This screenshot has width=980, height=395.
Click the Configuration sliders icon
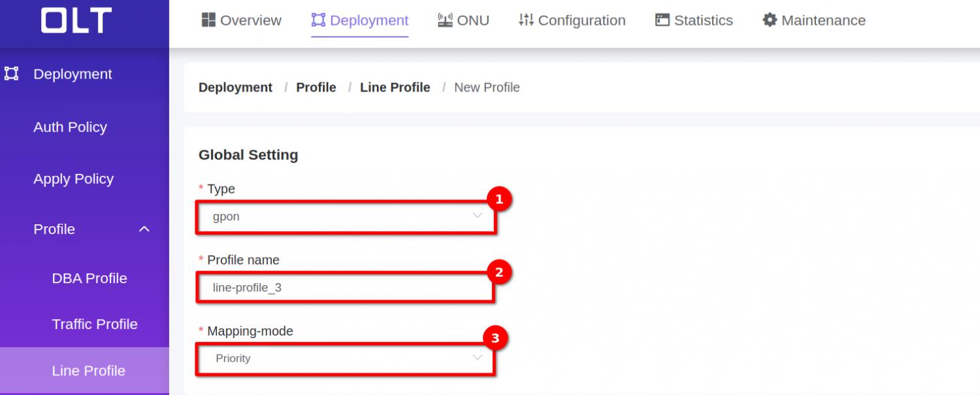pyautogui.click(x=526, y=20)
